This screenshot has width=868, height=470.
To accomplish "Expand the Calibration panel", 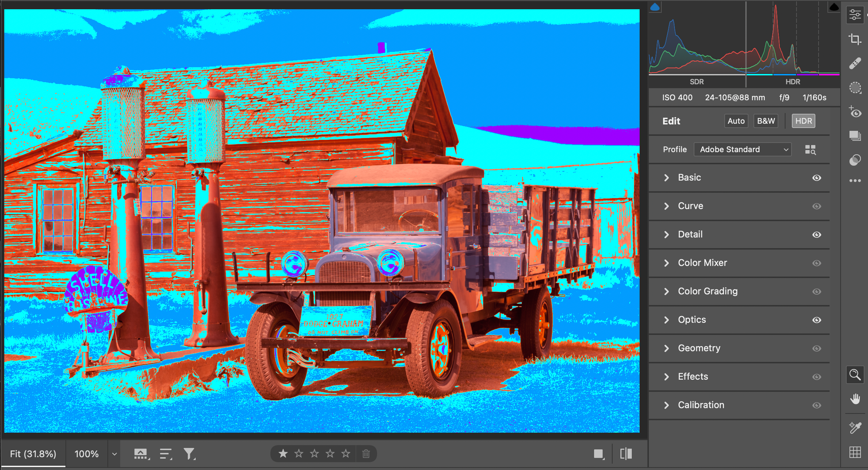I will (701, 405).
